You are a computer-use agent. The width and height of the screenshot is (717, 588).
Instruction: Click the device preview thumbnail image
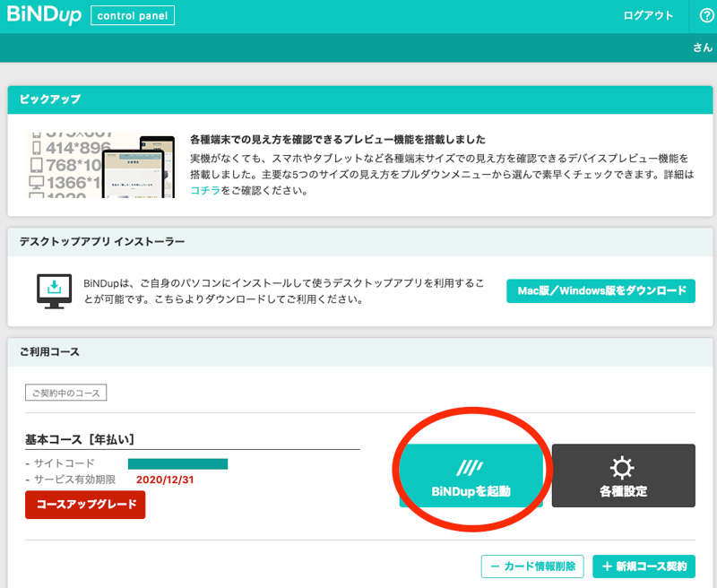(x=101, y=165)
